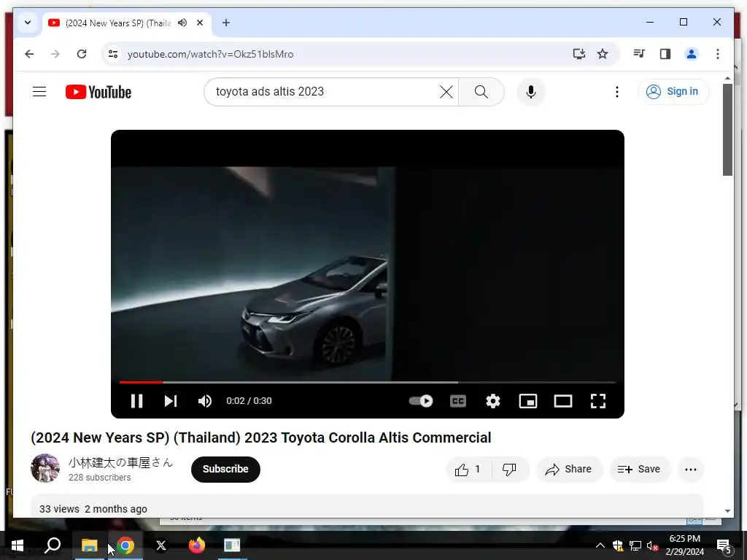This screenshot has height=560, width=747.
Task: Search with your voice microphone
Action: (x=531, y=91)
